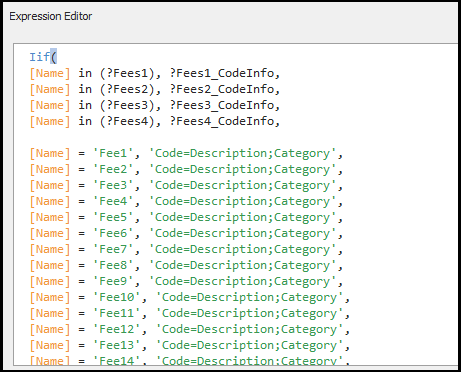Viewport: 461px width, 372px height.
Task: Click the 'Fee6' string literal
Action: coord(113,233)
